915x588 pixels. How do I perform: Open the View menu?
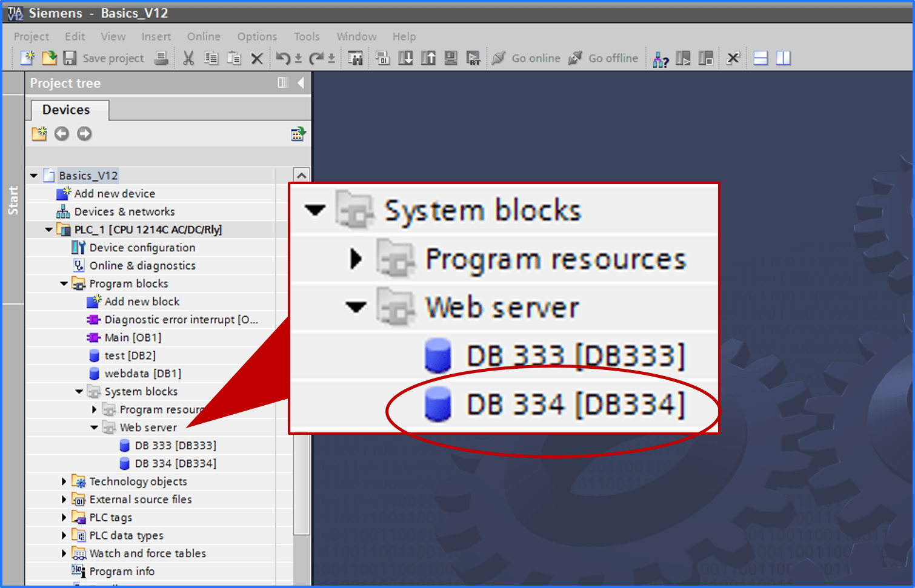pos(113,36)
